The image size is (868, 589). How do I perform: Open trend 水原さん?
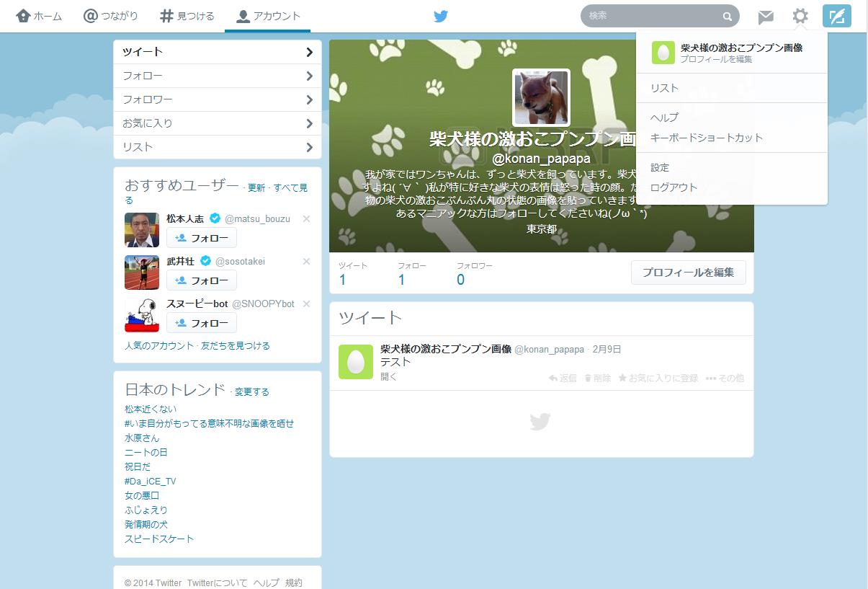pyautogui.click(x=142, y=438)
